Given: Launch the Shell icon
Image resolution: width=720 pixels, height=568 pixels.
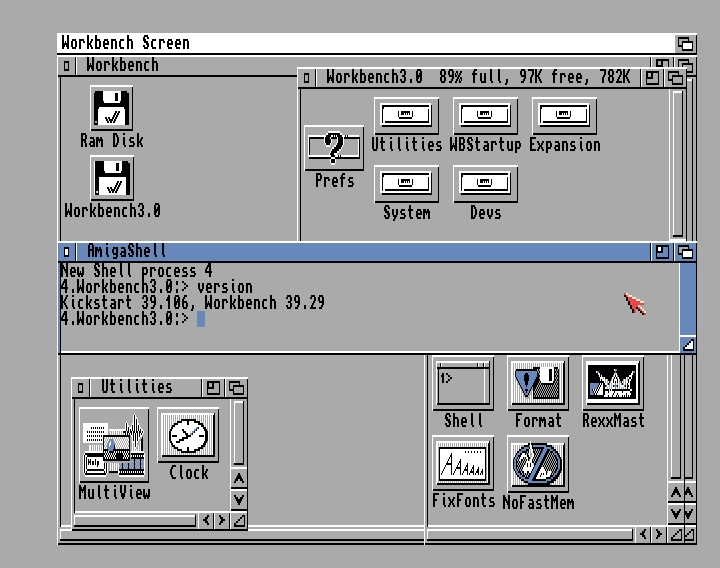Looking at the screenshot, I should [x=463, y=384].
